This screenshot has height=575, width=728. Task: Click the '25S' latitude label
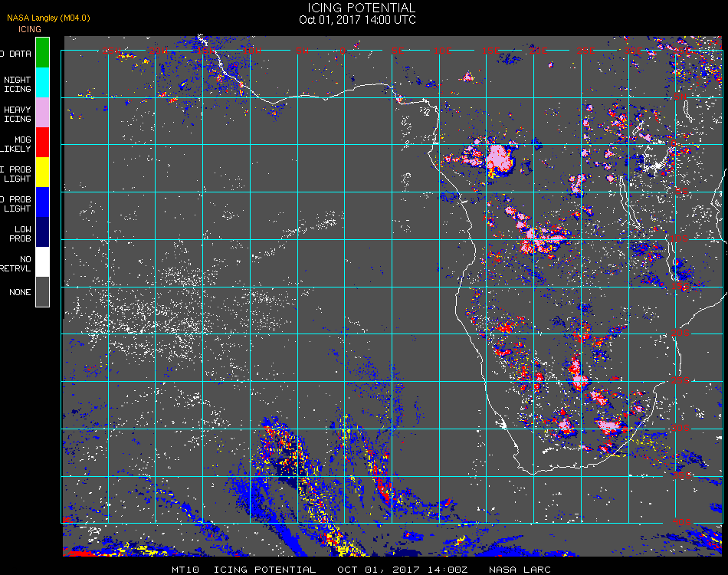680,381
